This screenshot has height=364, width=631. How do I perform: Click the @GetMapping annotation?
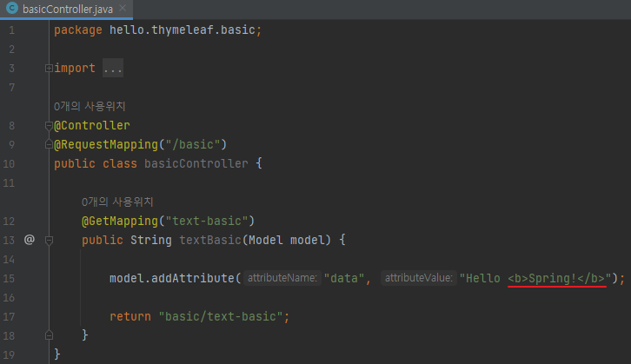point(120,221)
